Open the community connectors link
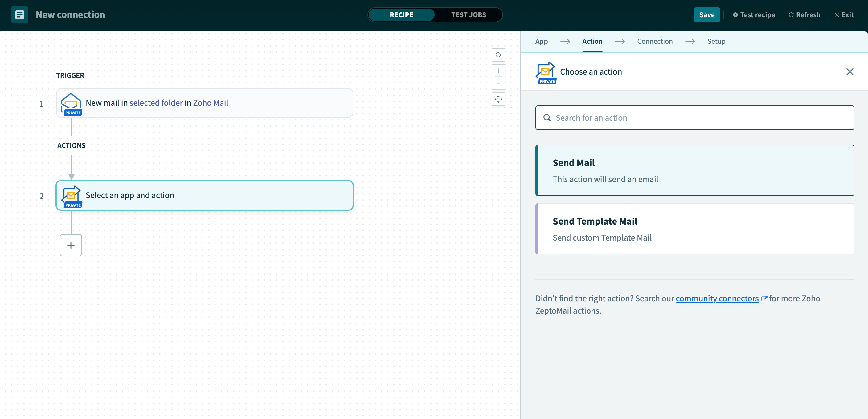Image resolution: width=868 pixels, height=419 pixels. pos(717,299)
